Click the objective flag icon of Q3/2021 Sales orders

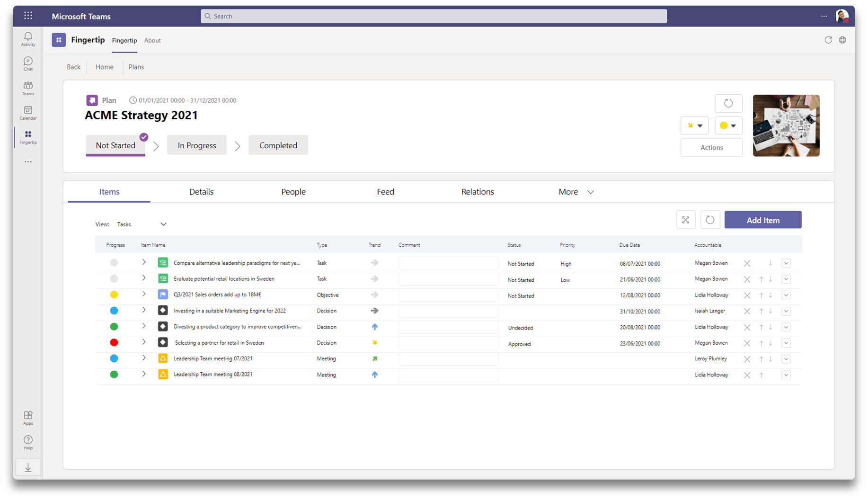163,295
